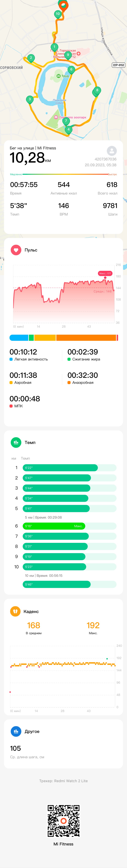Screen dimensions: 127x868
Task: Click the orange anaerobic zone bar segment
Action: 86,338
